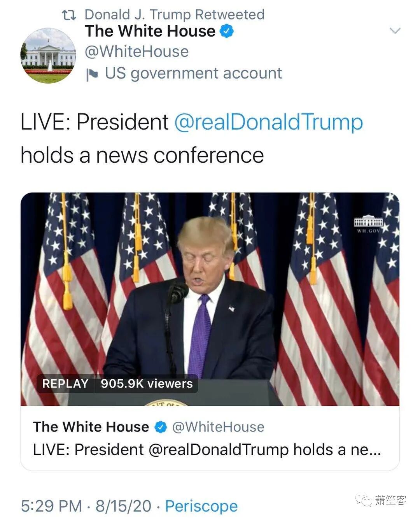Viewport: 420px width, 519px height.
Task: Open the @realDonaldTrump mention link
Action: (x=268, y=122)
